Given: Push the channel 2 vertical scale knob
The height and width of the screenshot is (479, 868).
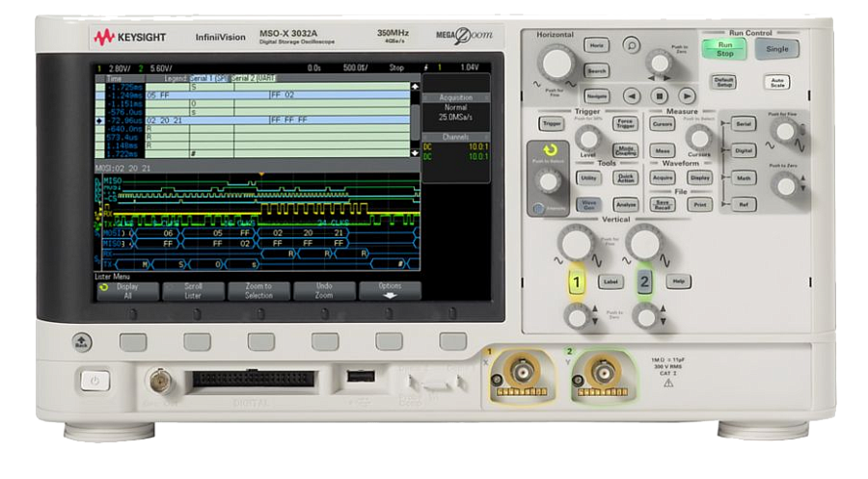Looking at the screenshot, I should [645, 243].
